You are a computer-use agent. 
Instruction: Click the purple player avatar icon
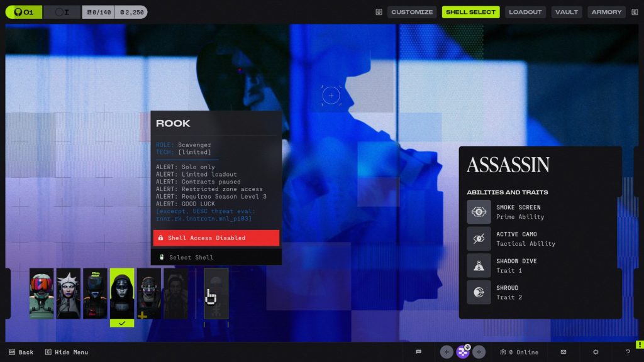click(463, 352)
